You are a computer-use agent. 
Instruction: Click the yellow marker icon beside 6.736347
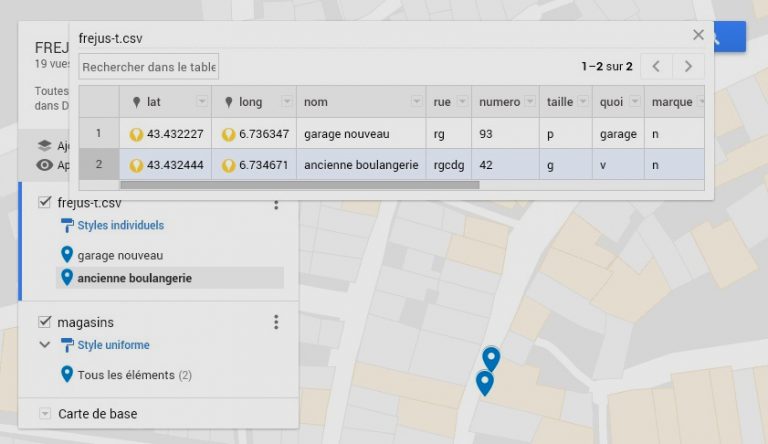228,134
